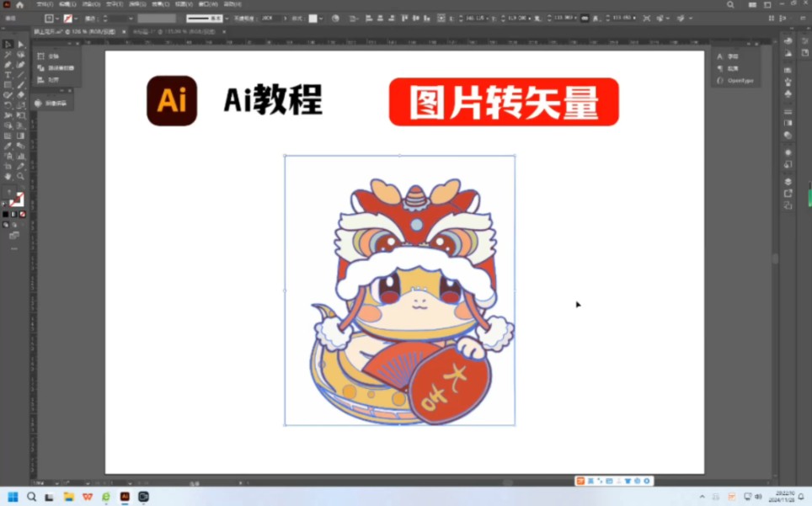Set the toolbox color mode to None
The width and height of the screenshot is (812, 506).
(22, 214)
